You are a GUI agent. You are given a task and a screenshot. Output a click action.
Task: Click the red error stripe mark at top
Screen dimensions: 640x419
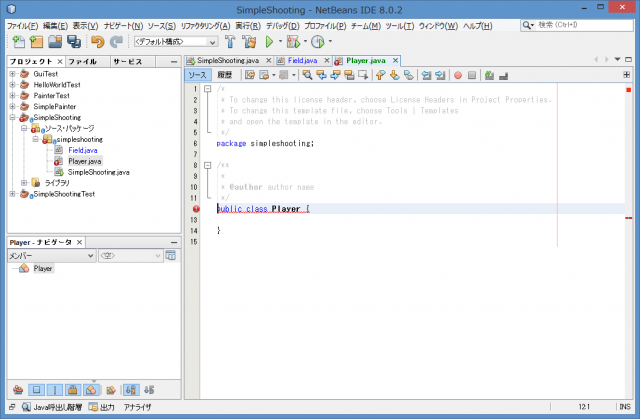coord(629,90)
